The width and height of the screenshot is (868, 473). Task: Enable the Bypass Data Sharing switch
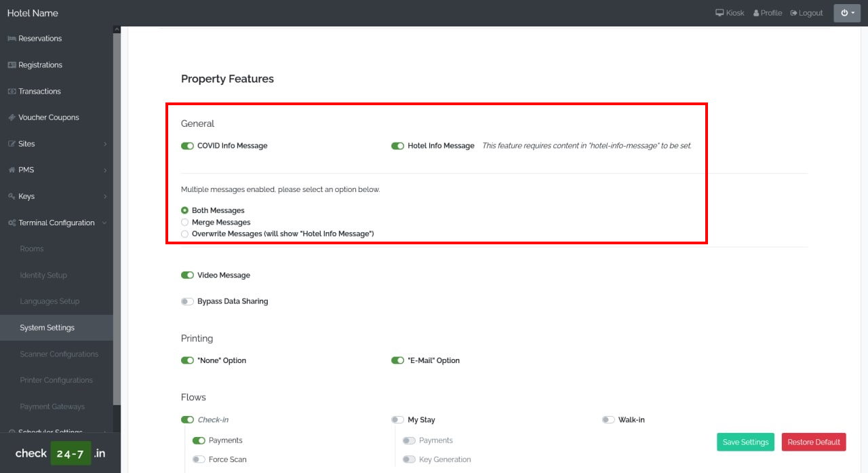point(187,301)
